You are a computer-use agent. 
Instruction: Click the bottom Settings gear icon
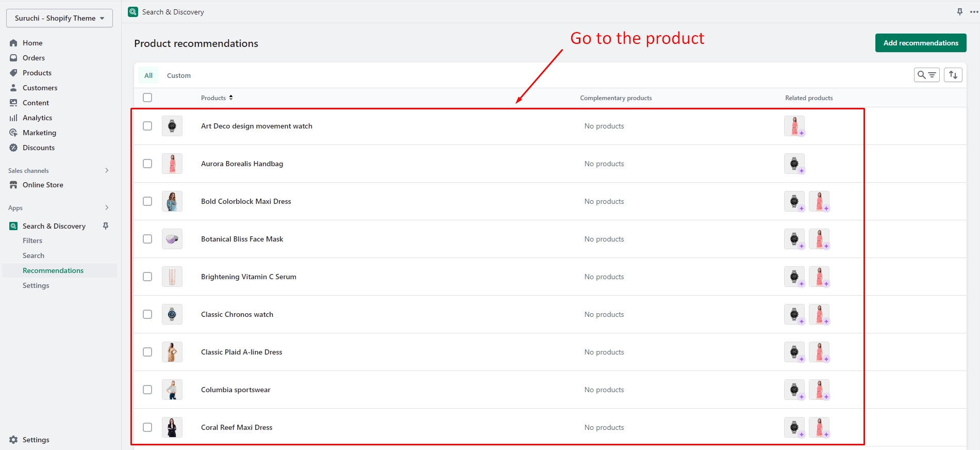pos(13,440)
